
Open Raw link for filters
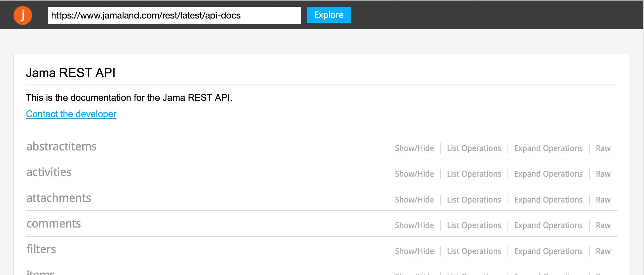tap(603, 251)
